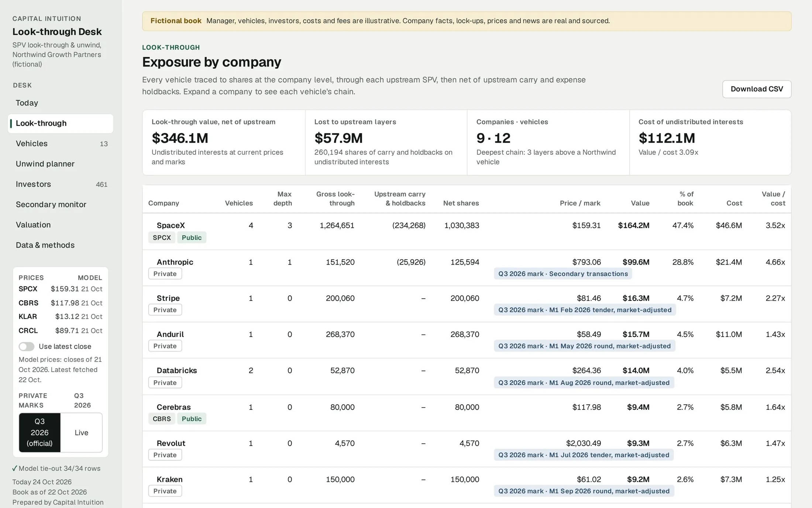Viewport: 812px width, 508px height.
Task: Click the Model tie-out 34/34 rows status
Action: pyautogui.click(x=56, y=468)
